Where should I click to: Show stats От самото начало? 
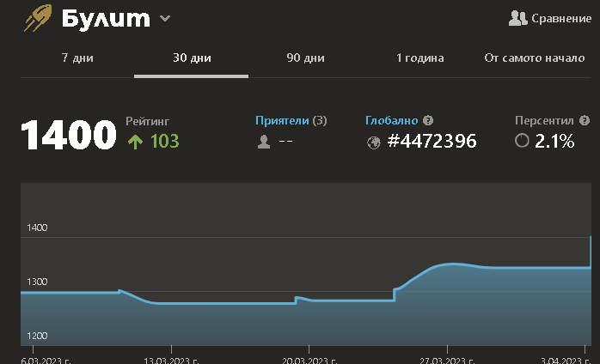pos(534,58)
